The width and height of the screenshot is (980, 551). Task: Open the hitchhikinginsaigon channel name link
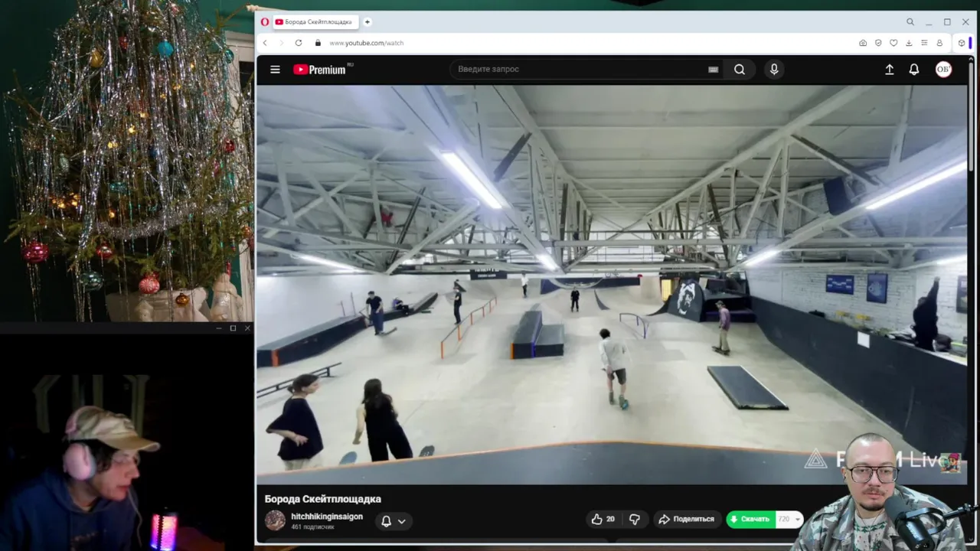(x=327, y=517)
